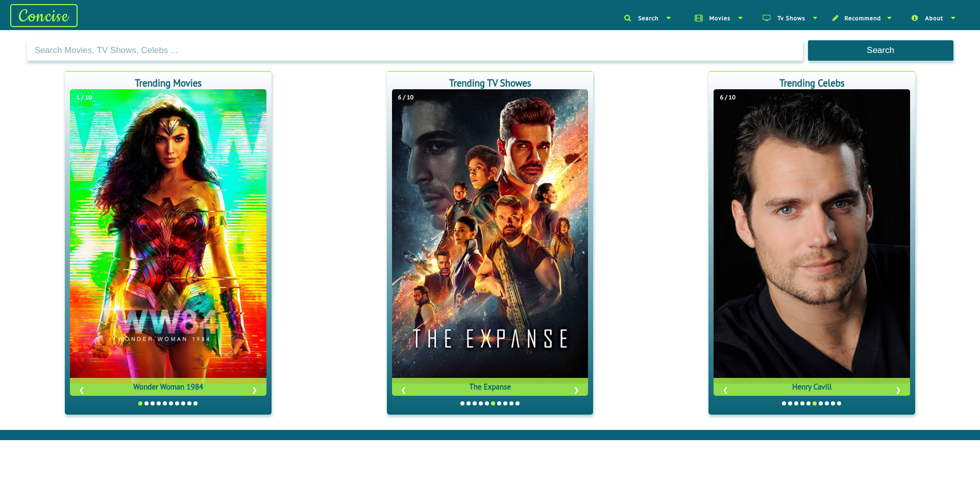Select last dot under Trending Celebs
Viewport: 980px width, 484px height.
pos(839,403)
